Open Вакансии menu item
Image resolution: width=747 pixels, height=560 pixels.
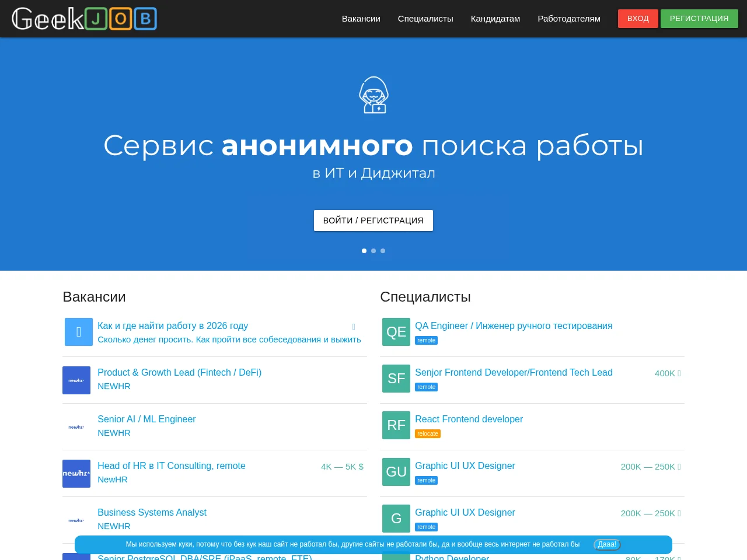pyautogui.click(x=361, y=19)
